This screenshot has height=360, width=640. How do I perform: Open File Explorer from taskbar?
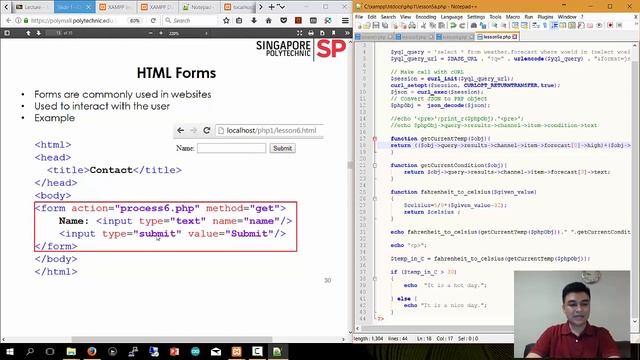71,351
